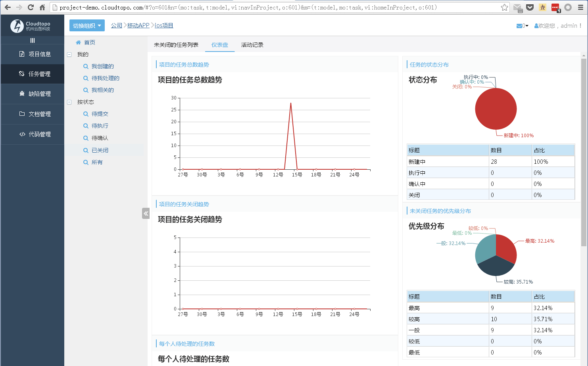Click search icon beside 所有

(86, 162)
